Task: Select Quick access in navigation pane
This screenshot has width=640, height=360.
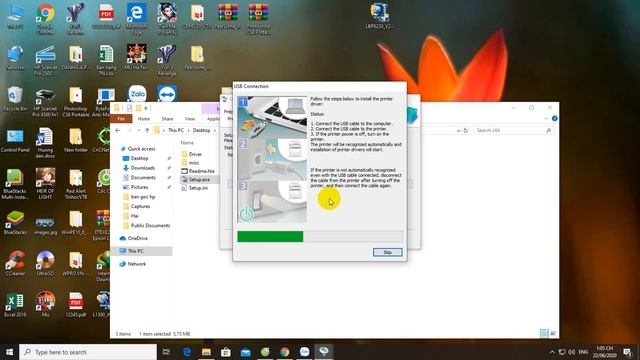Action: click(x=138, y=149)
